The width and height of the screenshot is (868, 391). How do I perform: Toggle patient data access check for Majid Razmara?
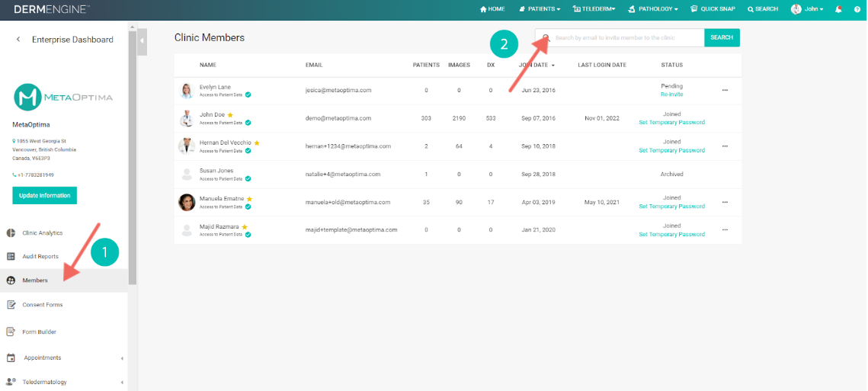pos(248,235)
